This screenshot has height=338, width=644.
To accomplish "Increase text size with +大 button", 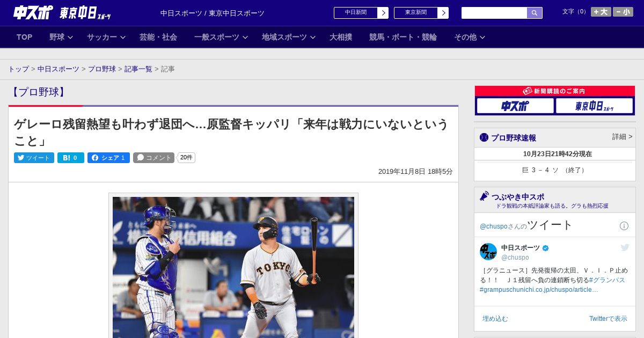I will 601,12.
